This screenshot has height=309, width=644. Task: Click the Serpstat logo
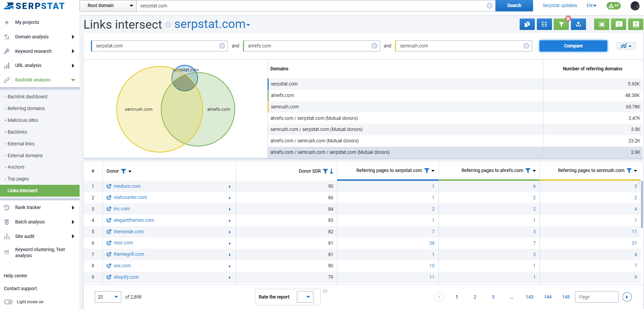click(x=34, y=6)
